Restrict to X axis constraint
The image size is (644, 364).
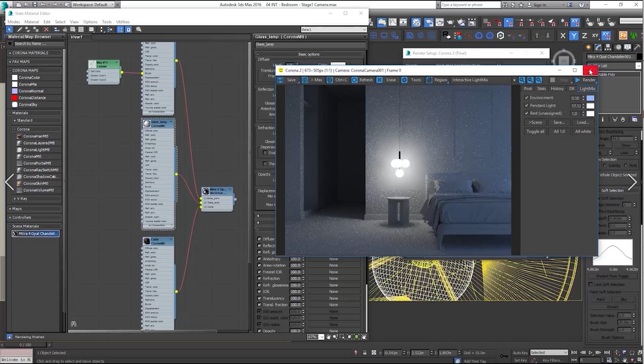coord(563,36)
